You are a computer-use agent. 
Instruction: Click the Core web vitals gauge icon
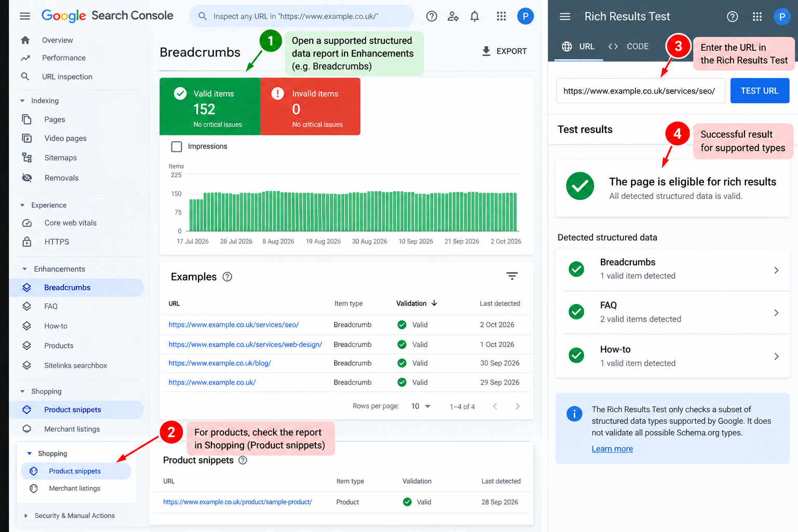tap(27, 223)
